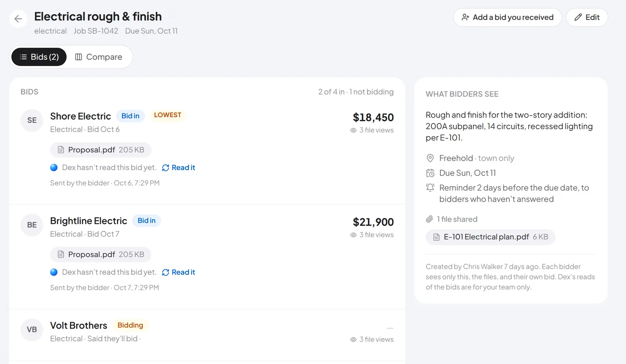Click 'Sent by the bidder · Oct 7, 7:29 PM'

(104, 288)
